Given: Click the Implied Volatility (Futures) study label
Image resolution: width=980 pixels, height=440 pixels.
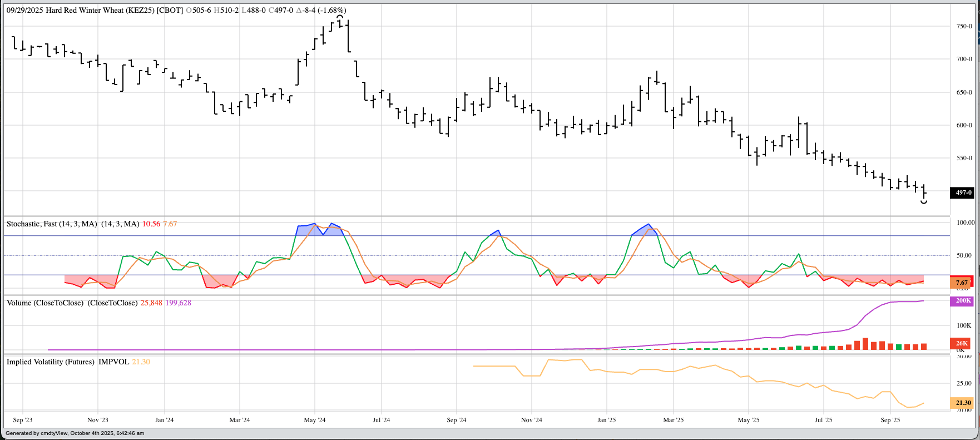Looking at the screenshot, I should pos(51,362).
